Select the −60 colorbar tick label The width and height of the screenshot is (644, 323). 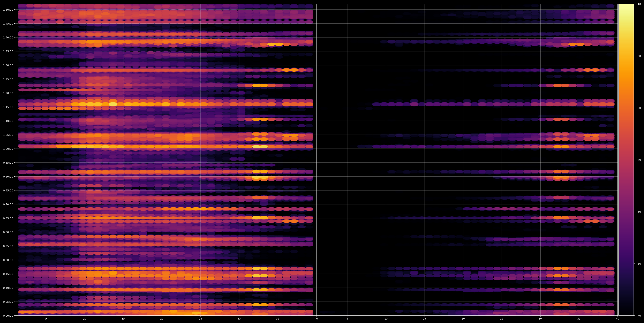(x=638, y=263)
